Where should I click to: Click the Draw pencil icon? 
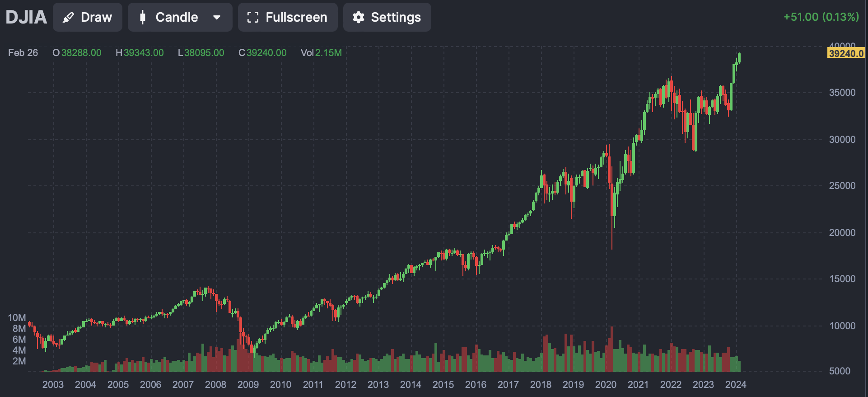[68, 18]
